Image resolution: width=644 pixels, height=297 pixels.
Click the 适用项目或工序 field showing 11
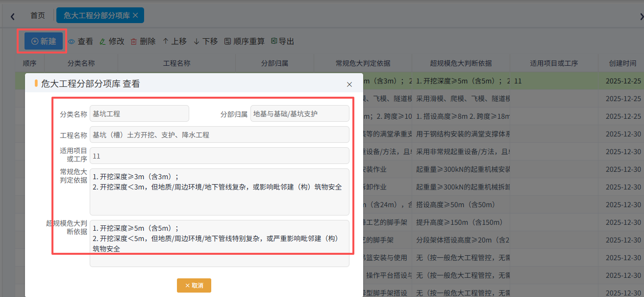pyautogui.click(x=220, y=156)
